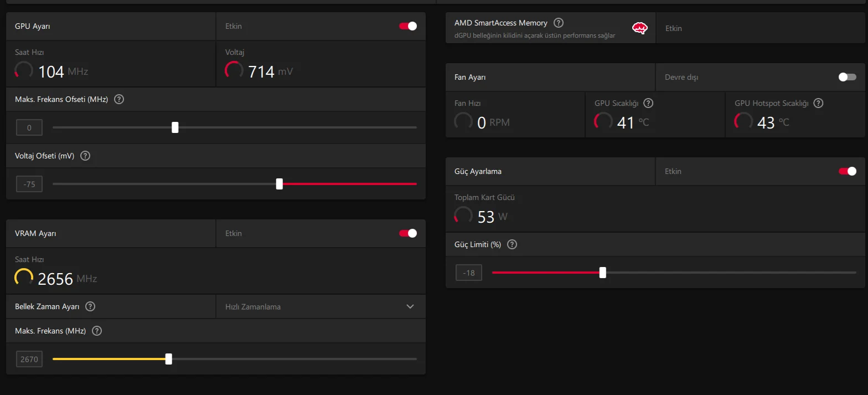Click the GPU Hotspot Sıcaklığı gauge icon
Viewport: 868px width, 395px height.
(743, 121)
